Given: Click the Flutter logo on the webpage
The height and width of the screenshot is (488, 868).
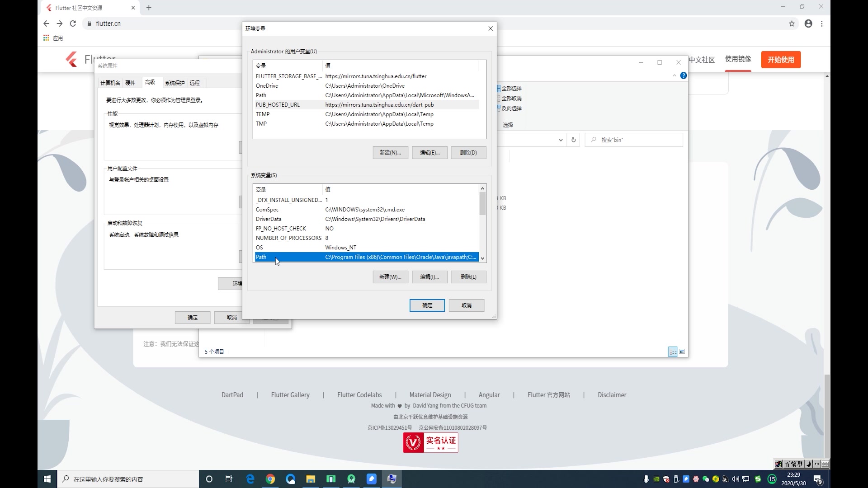Looking at the screenshot, I should point(71,58).
